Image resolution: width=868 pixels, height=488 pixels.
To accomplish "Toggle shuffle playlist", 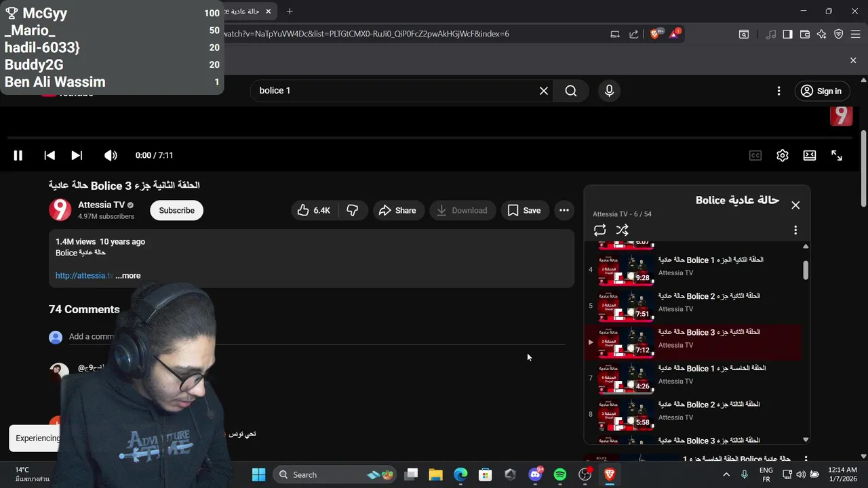I will (622, 230).
